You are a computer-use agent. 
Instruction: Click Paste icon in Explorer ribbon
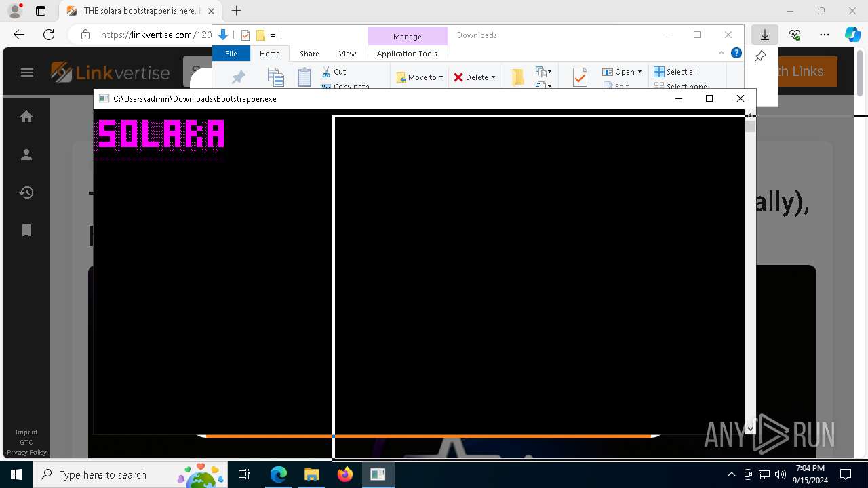[304, 77]
